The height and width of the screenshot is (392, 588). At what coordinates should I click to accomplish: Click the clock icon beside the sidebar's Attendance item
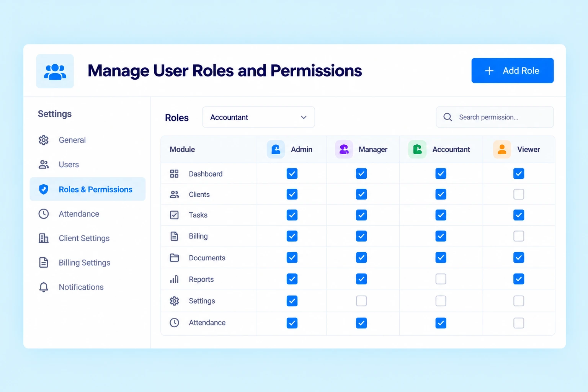click(x=44, y=214)
